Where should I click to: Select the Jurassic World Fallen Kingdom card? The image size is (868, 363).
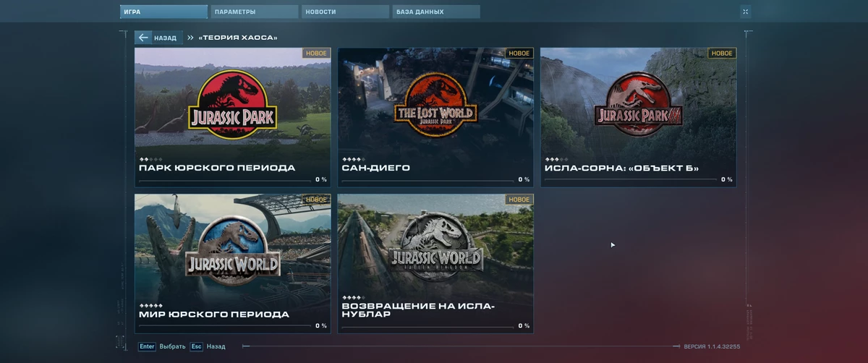435,263
